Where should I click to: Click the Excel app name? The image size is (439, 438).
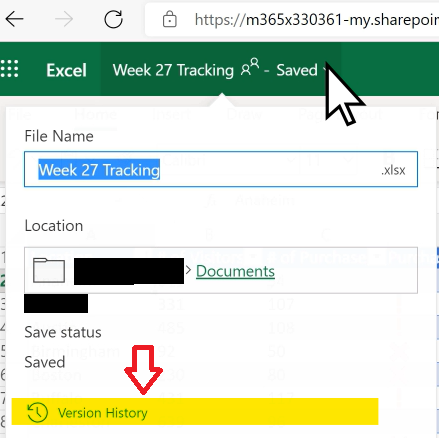point(66,70)
